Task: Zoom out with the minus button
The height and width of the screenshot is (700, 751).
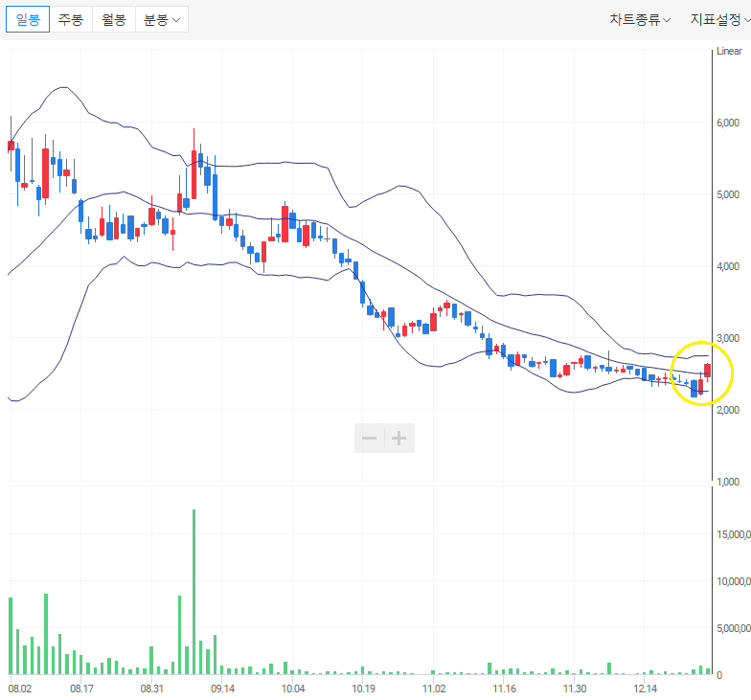Action: click(x=370, y=439)
